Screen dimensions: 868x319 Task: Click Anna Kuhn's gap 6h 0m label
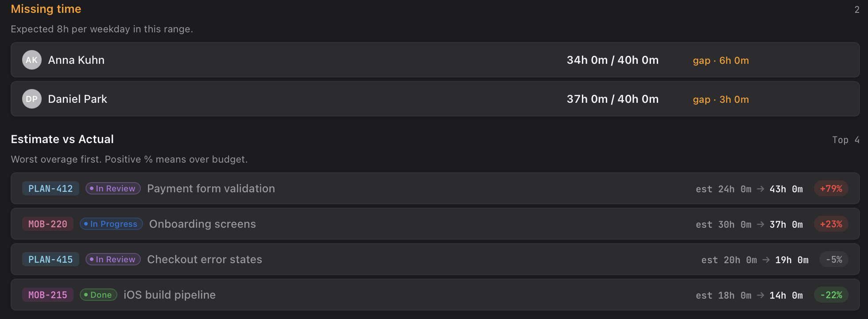(721, 60)
